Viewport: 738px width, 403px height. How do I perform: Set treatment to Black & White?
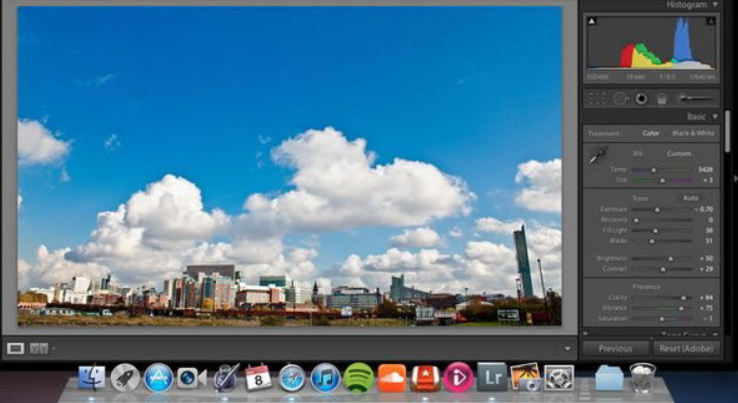[x=693, y=133]
